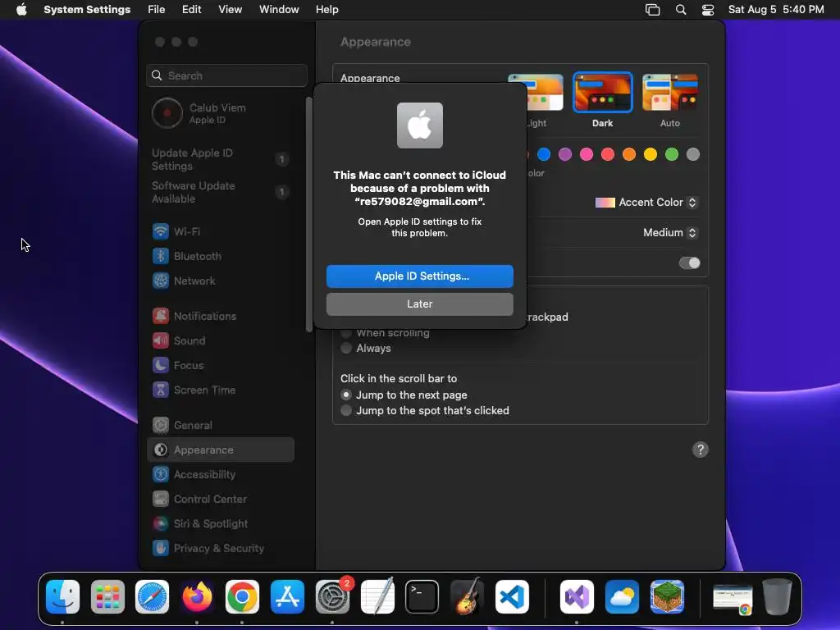Click the sidebar Search field

(x=226, y=75)
